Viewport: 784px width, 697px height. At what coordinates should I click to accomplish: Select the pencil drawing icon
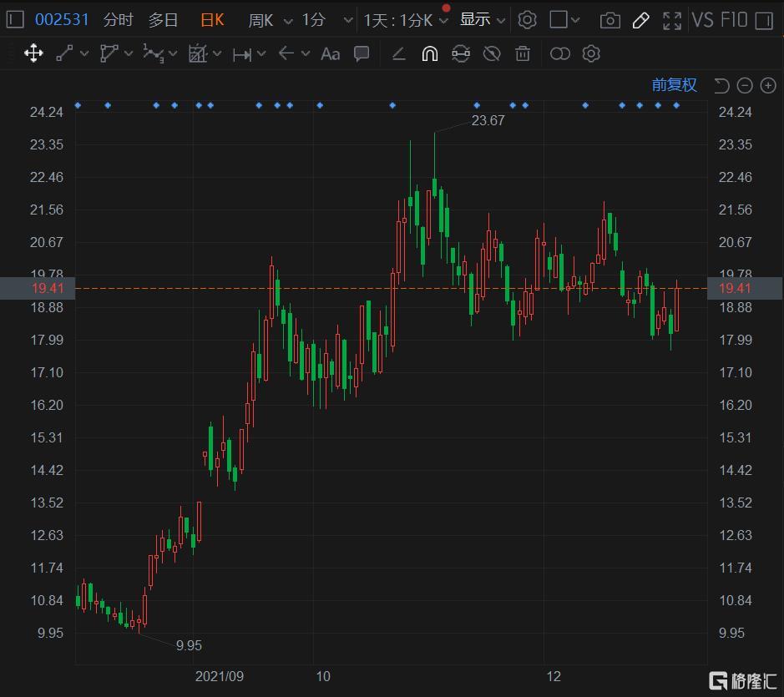[640, 20]
